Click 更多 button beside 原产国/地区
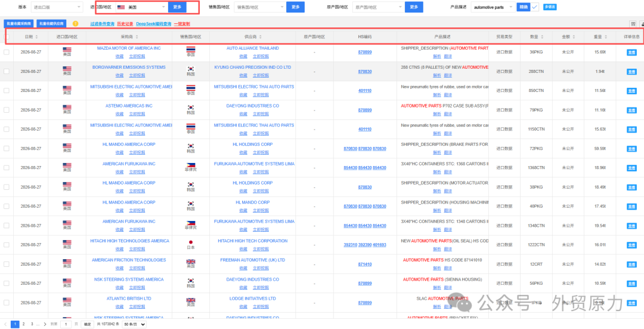This screenshot has height=329, width=644. 414,7
